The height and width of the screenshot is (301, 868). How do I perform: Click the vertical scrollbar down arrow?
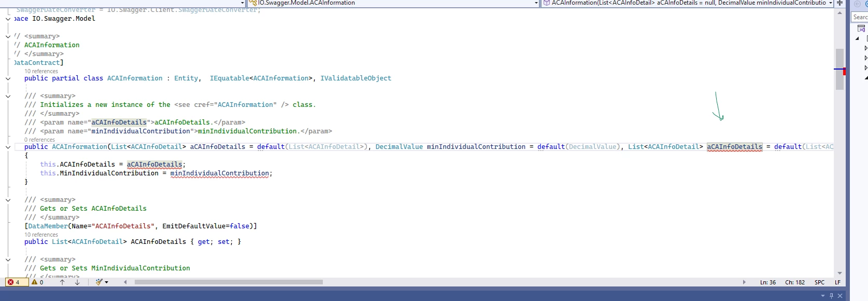[x=839, y=273]
